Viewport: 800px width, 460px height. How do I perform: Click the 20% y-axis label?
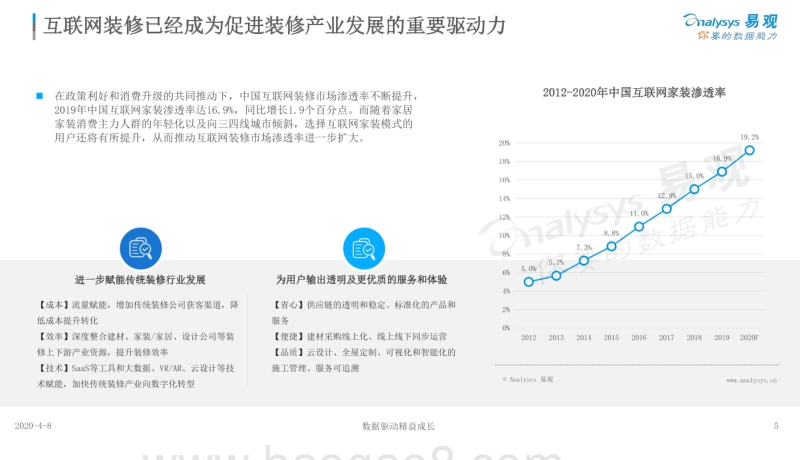coord(504,143)
